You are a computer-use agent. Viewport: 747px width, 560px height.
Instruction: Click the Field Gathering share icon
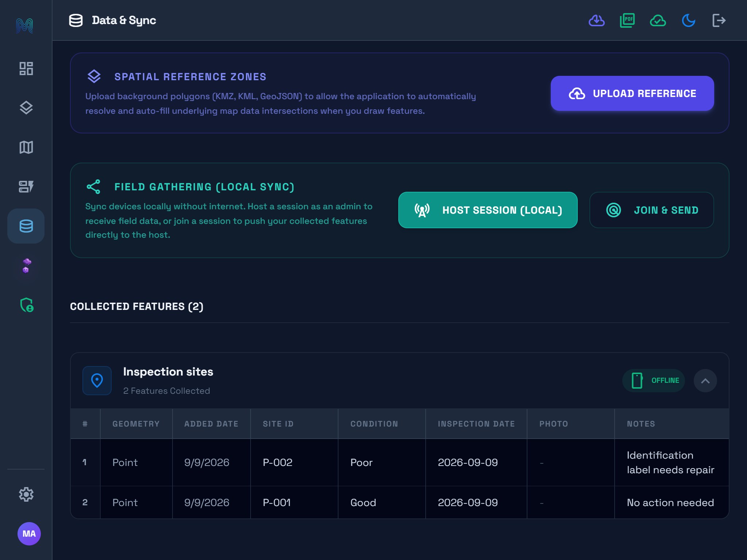click(x=93, y=186)
